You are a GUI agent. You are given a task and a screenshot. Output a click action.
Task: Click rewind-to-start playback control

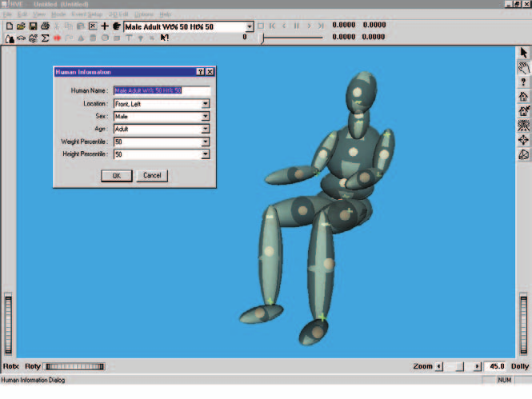pyautogui.click(x=272, y=26)
